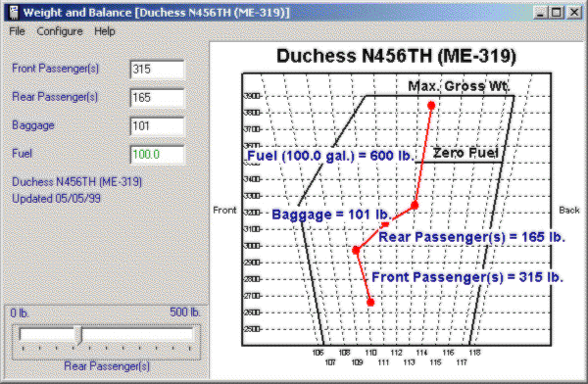Click 'Updated 05/05/99' text
Image resolution: width=588 pixels, height=384 pixels.
(x=56, y=199)
